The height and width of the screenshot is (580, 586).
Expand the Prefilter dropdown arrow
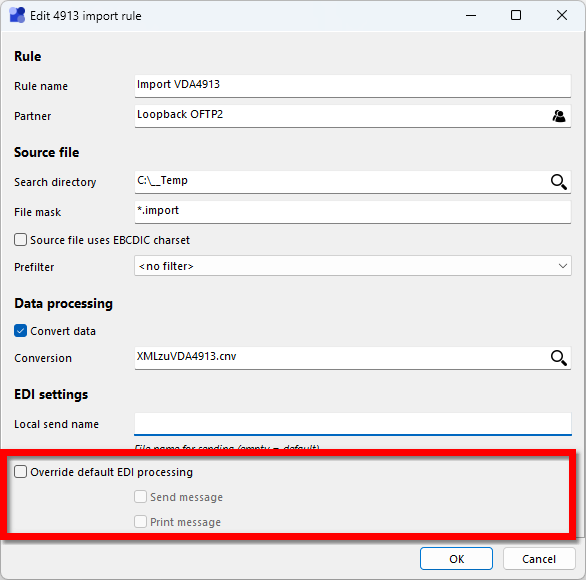click(563, 266)
